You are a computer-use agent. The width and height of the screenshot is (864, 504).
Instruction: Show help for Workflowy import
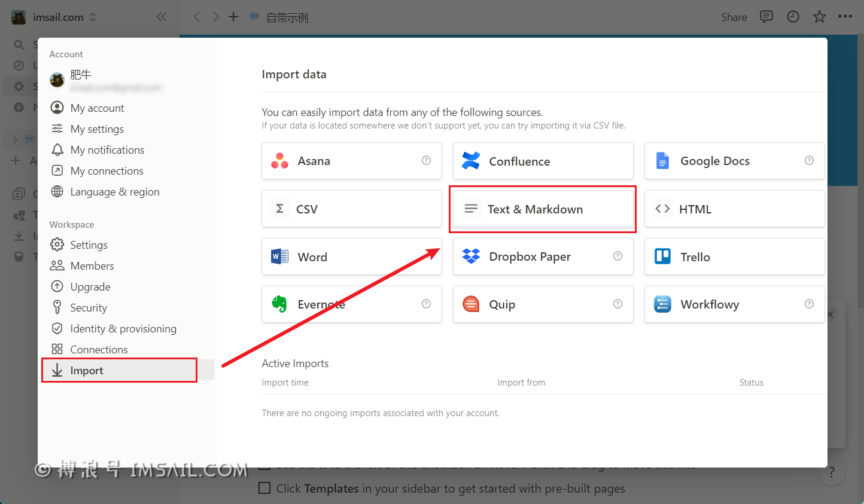coord(809,304)
